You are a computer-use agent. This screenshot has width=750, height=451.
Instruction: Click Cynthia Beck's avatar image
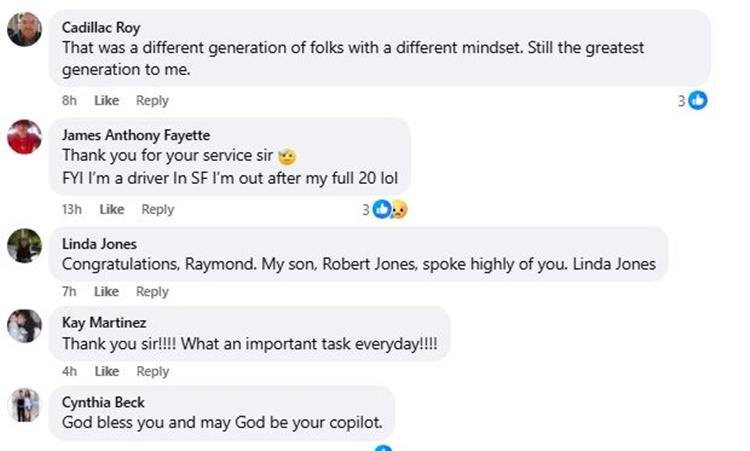click(24, 404)
